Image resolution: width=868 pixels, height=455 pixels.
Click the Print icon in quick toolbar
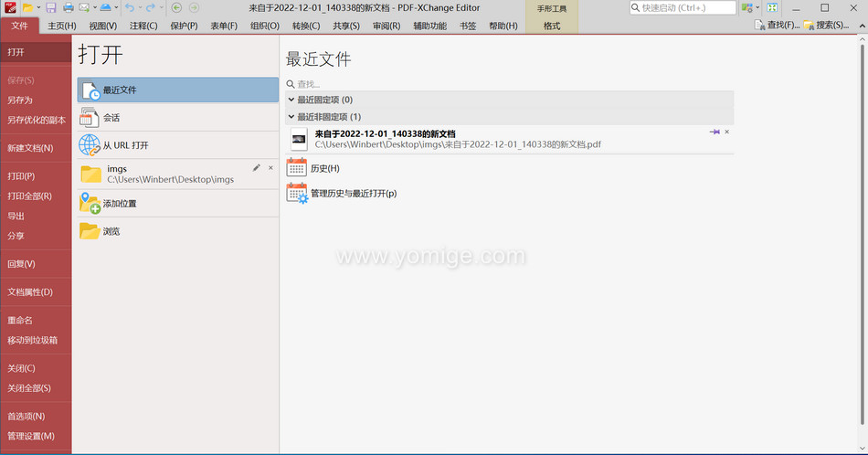point(68,7)
